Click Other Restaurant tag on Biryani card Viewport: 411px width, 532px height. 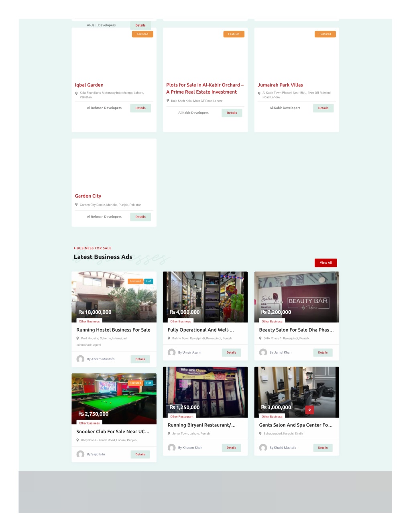(x=182, y=416)
